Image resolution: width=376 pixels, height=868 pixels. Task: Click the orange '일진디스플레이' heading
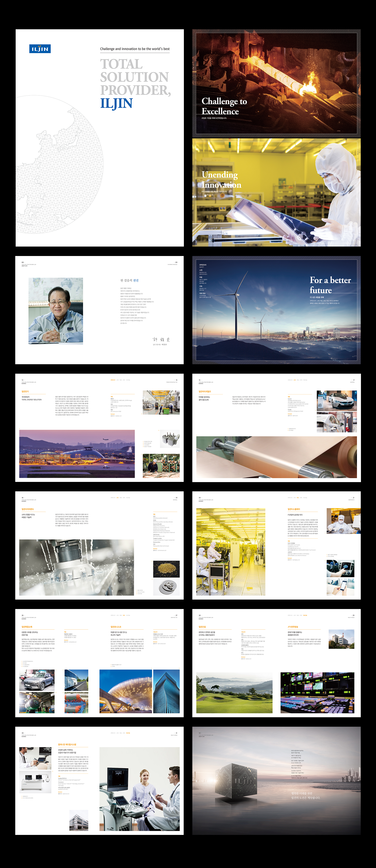(294, 509)
